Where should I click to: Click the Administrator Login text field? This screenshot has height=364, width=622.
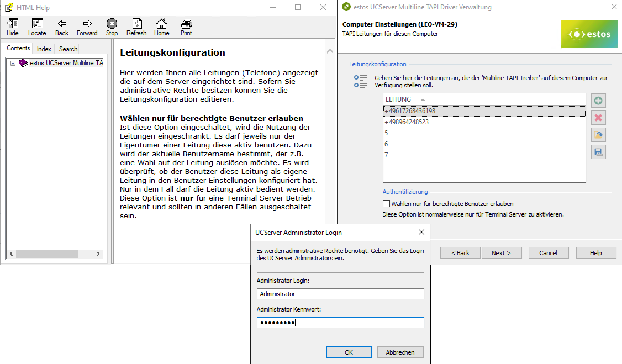[340, 294]
